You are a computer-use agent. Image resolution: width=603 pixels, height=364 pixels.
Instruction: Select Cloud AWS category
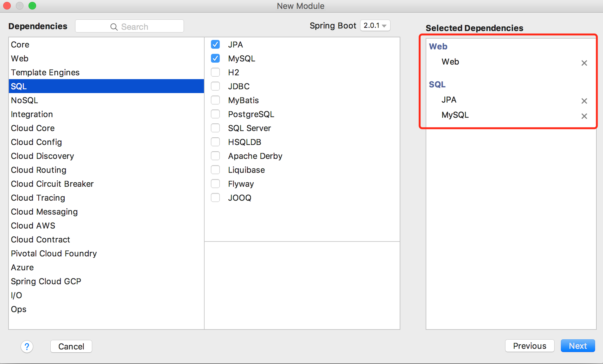(106, 225)
